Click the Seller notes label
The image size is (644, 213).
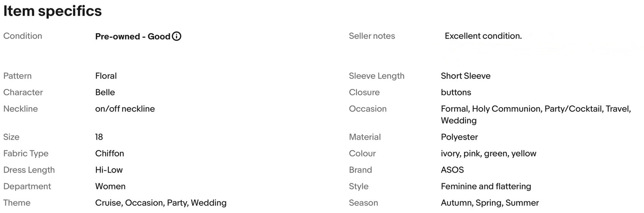pyautogui.click(x=372, y=36)
